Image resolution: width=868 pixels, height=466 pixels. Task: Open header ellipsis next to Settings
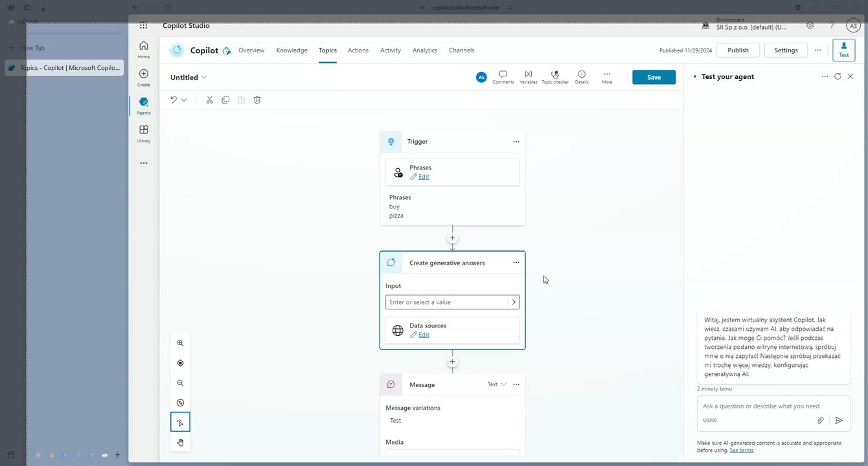pyautogui.click(x=818, y=50)
